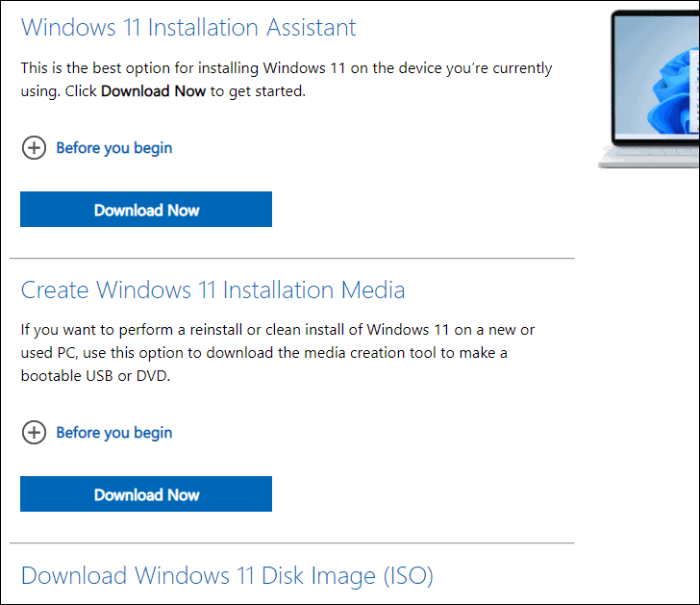Click the Windows 11 laptop image
Screen dimensions: 700x605
[x=649, y=89]
